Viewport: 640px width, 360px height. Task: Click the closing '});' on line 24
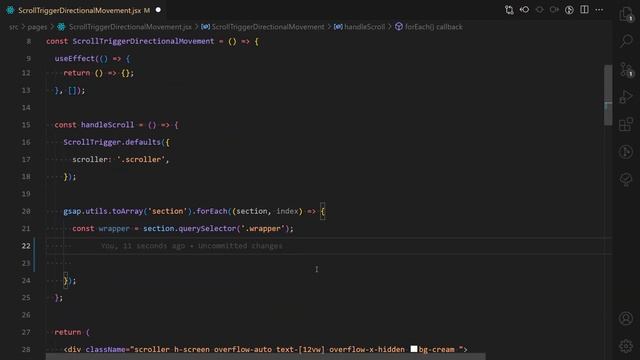(x=70, y=280)
